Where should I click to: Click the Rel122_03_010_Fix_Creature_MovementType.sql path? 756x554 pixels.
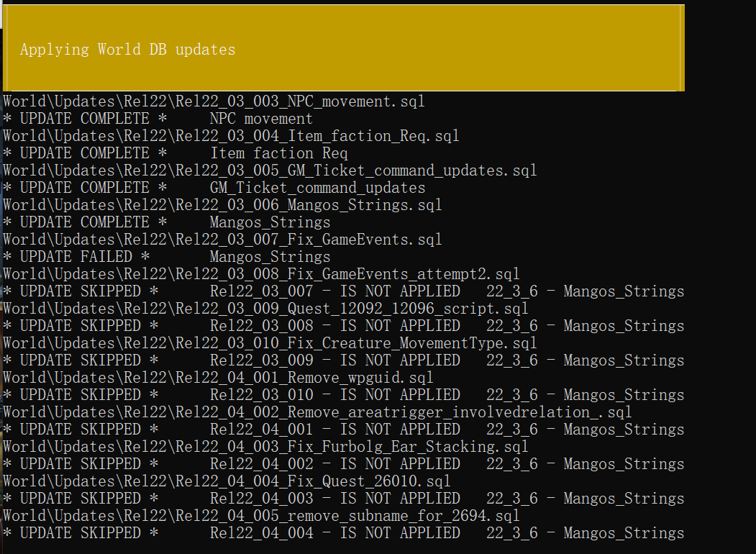tap(270, 343)
